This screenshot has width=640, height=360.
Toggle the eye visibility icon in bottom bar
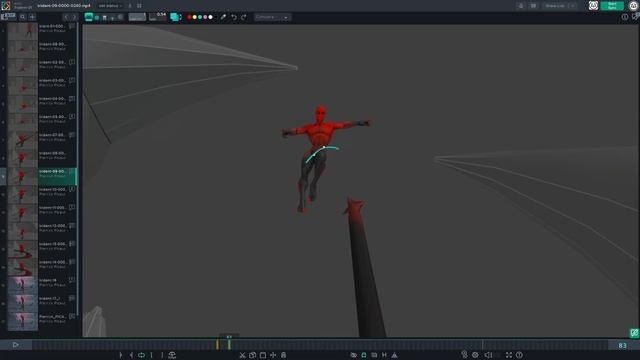353,355
